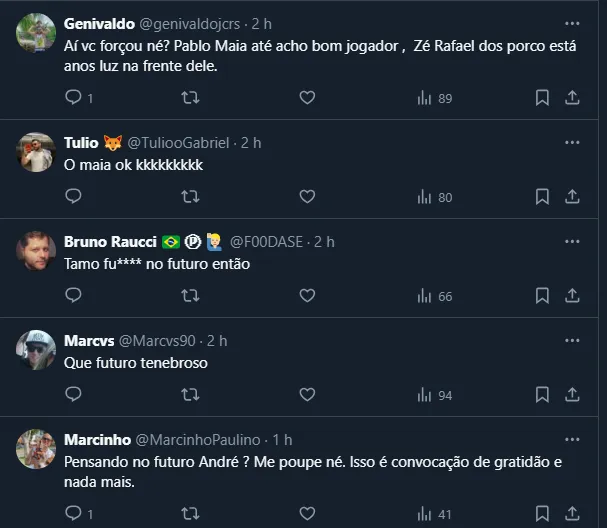
Task: Share Marcinho's tweet
Action: click(x=573, y=514)
